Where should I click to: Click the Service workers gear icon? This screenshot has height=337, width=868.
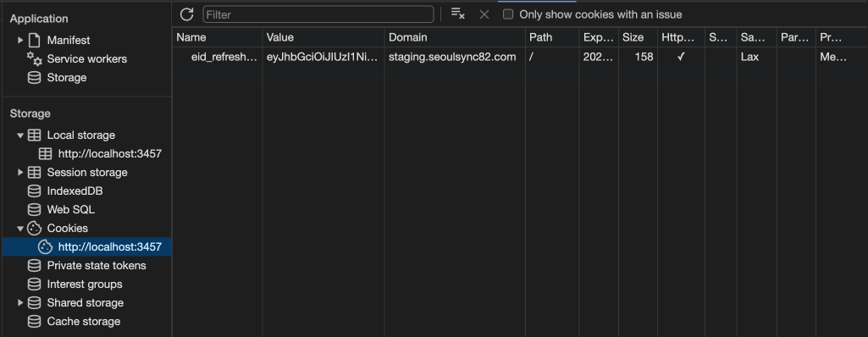click(35, 59)
